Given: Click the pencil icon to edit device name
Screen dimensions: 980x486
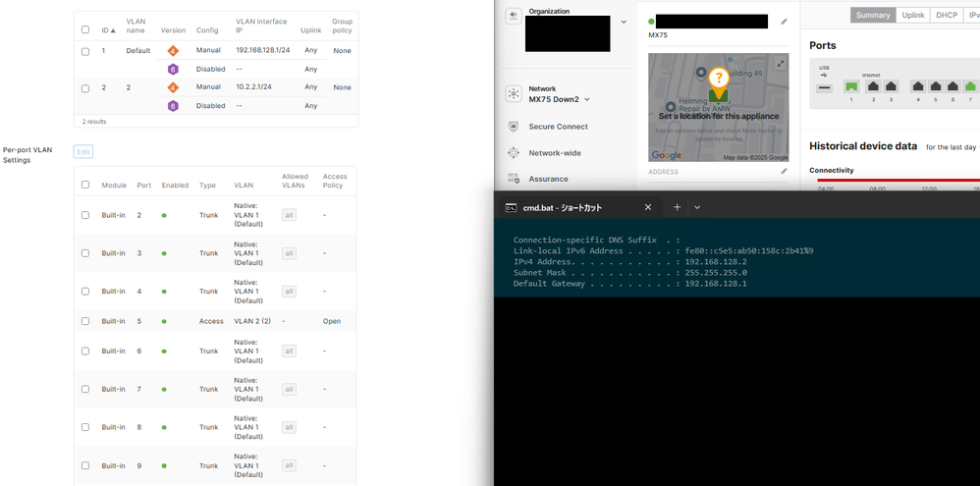Looking at the screenshot, I should click(x=784, y=22).
